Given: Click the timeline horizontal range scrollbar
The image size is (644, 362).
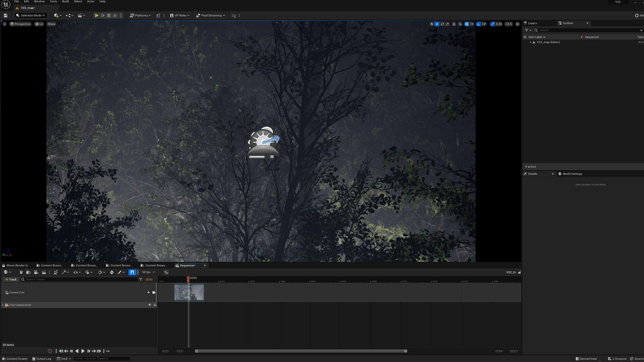Looking at the screenshot, I should [x=301, y=351].
